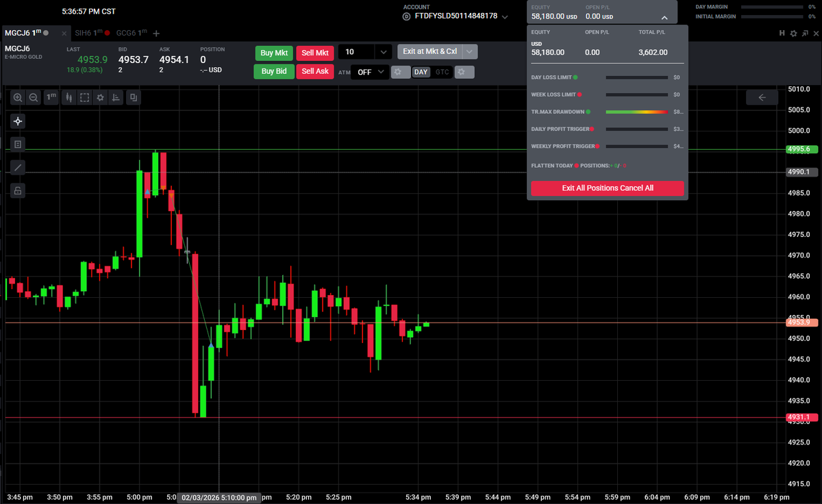This screenshot has width=822, height=504.
Task: Open the 1m timeframe selector
Action: pos(51,98)
